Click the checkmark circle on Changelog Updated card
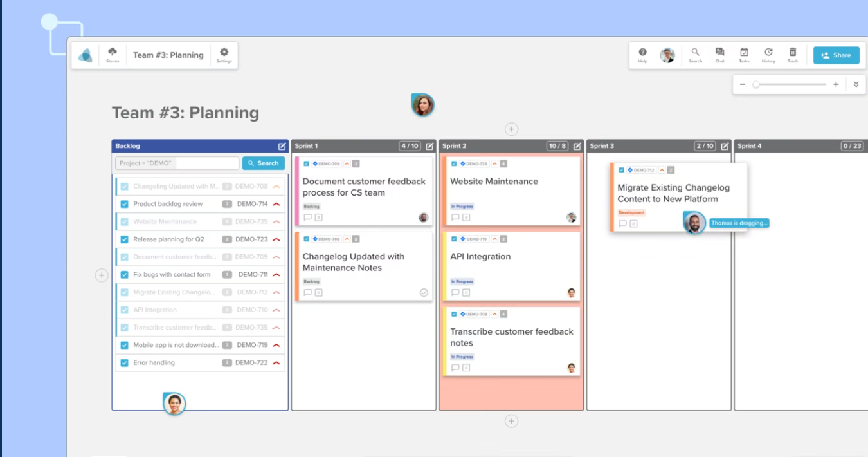This screenshot has height=457, width=868. click(x=424, y=292)
